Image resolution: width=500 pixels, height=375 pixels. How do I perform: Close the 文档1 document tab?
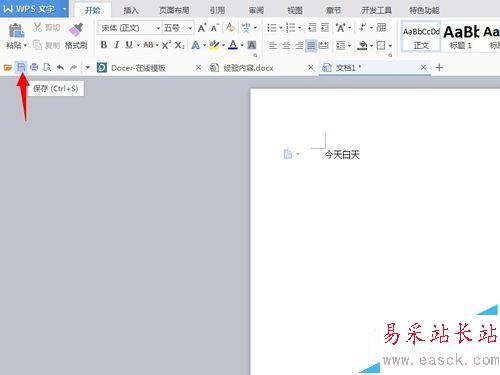coord(423,68)
